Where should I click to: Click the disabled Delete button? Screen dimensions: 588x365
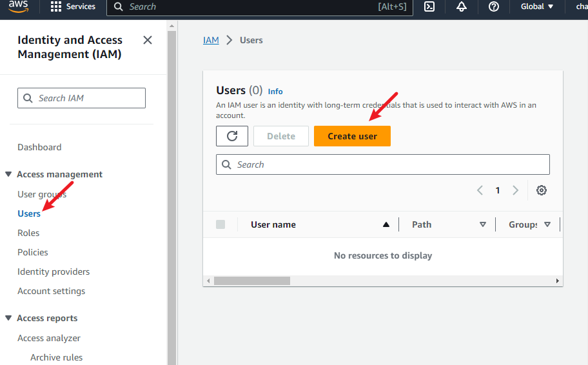coord(281,136)
